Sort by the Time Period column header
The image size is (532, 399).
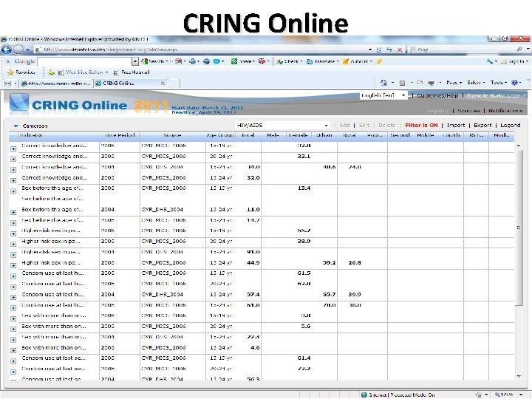pos(120,135)
